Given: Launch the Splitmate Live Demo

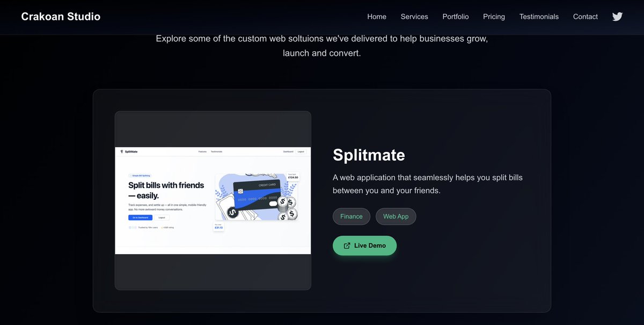Looking at the screenshot, I should click(x=364, y=245).
